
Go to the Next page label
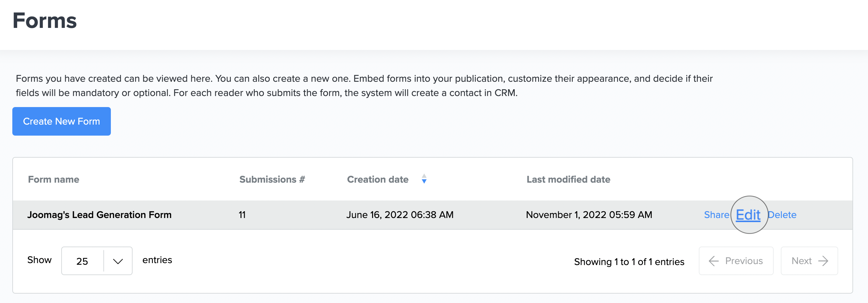801,261
